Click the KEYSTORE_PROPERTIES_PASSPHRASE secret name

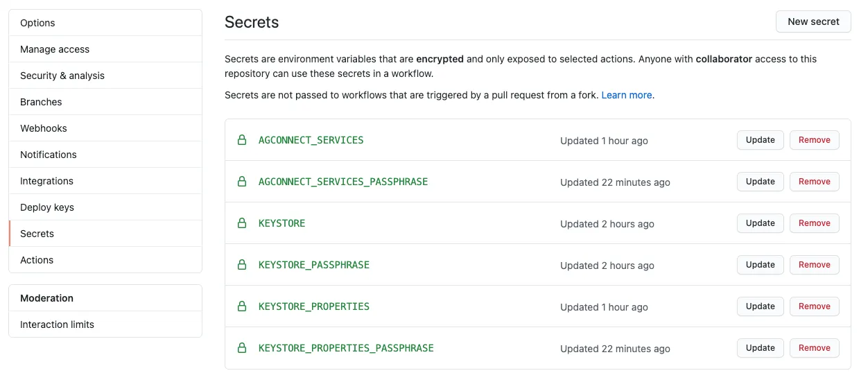point(346,348)
